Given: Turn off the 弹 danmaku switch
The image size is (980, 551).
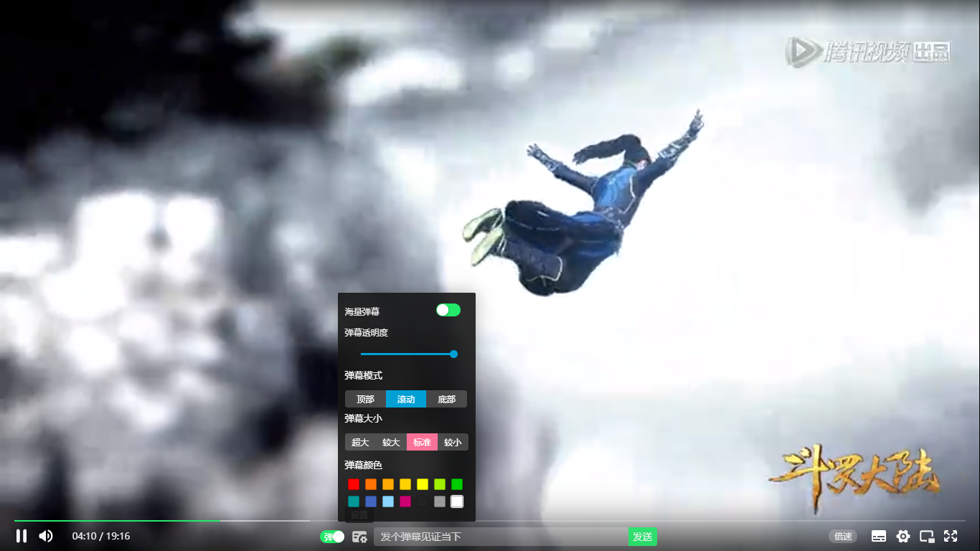Looking at the screenshot, I should point(332,537).
